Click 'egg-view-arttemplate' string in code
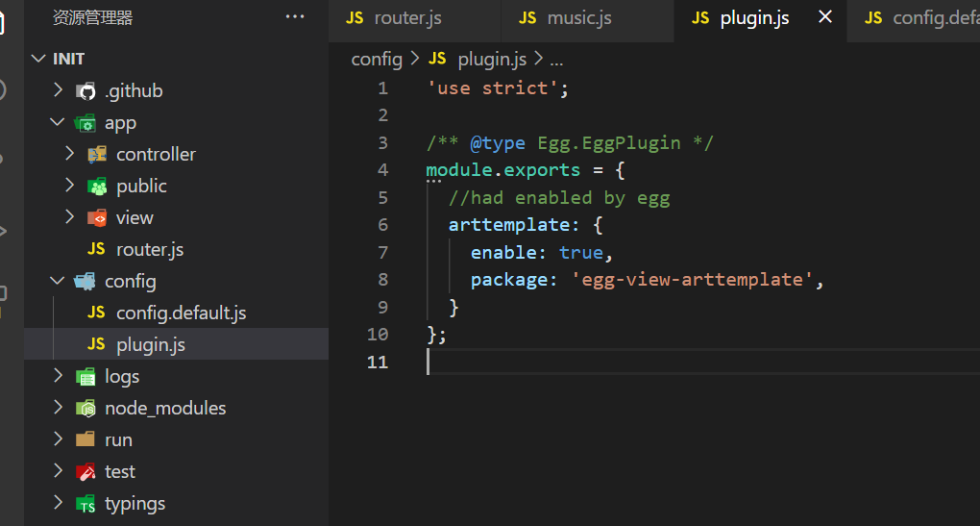Viewport: 980px width, 526px height. pos(692,280)
